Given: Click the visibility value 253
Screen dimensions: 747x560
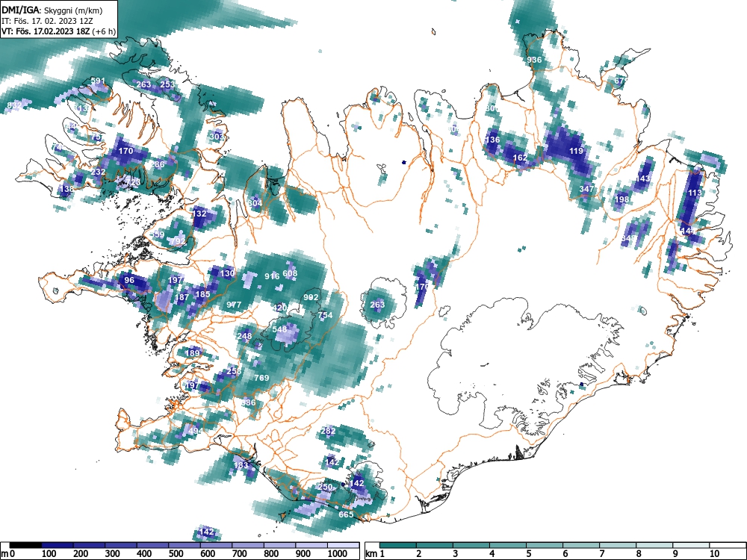Looking at the screenshot, I should 167,84.
